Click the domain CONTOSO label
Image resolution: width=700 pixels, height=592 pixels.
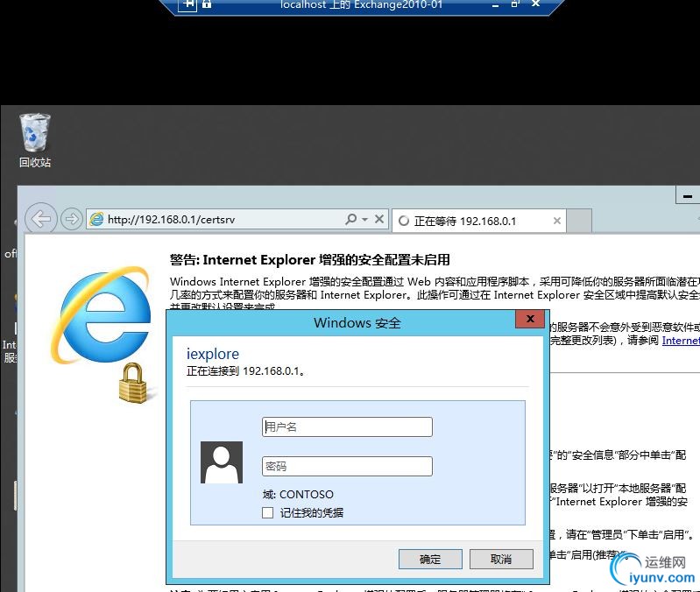coord(298,494)
